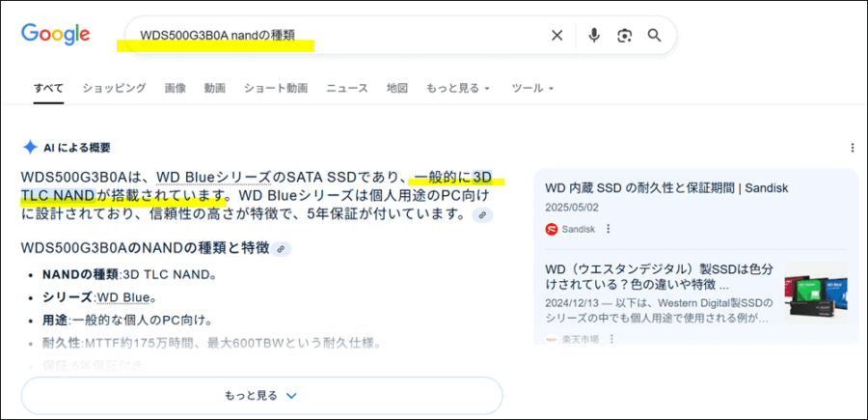Screen dimensions: 868x420
Task: Open the Google logo homepage
Action: 55,35
